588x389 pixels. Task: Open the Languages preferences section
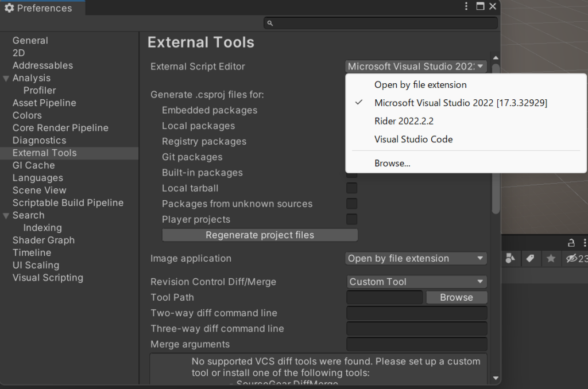tap(38, 178)
